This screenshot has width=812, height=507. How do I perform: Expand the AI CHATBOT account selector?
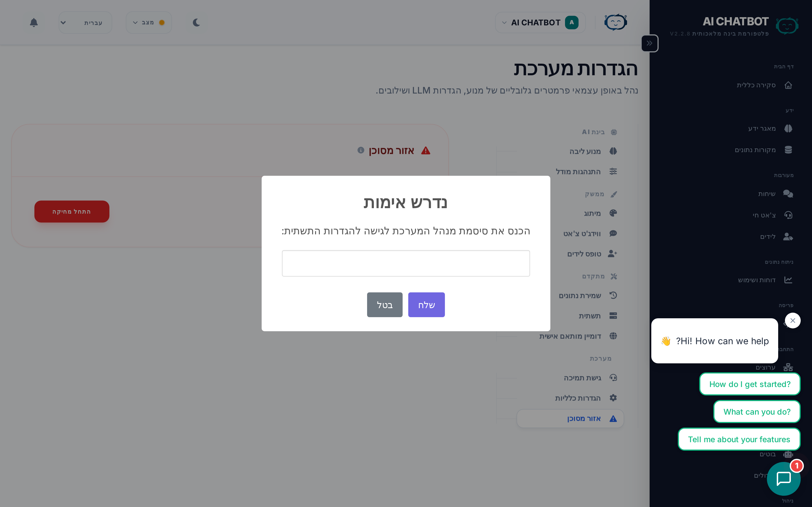click(x=540, y=23)
